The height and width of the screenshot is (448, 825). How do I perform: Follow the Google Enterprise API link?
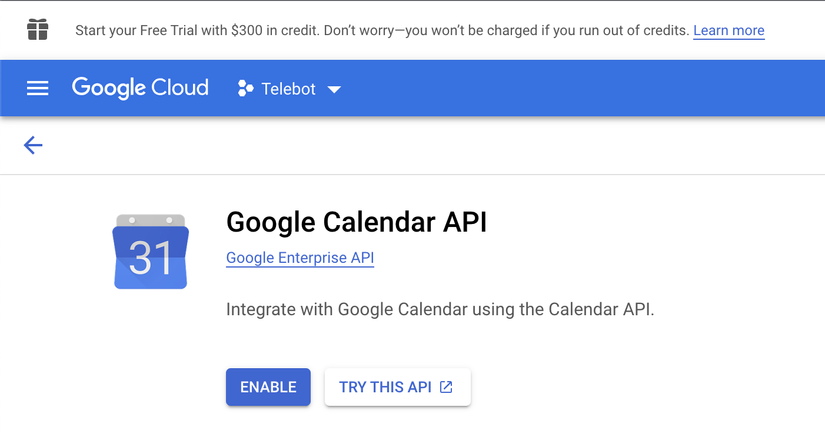(300, 258)
